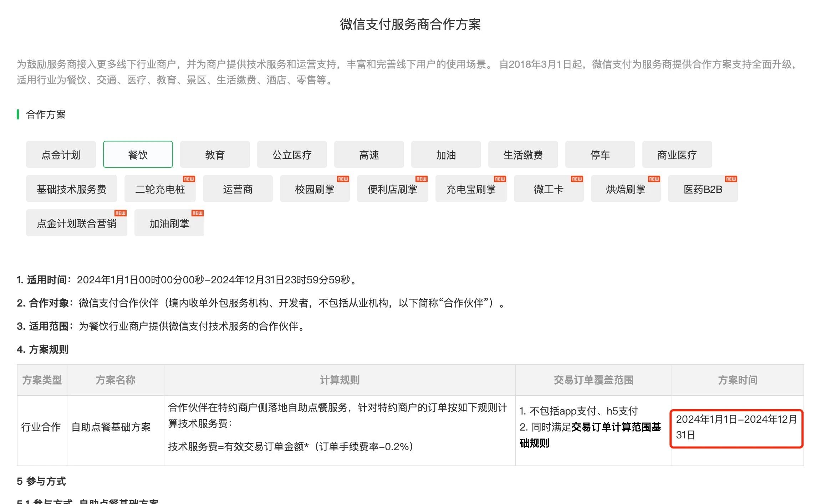The image size is (821, 504).
Task: Click the bold 交易订单计算范围基础规则 link
Action: click(x=616, y=427)
